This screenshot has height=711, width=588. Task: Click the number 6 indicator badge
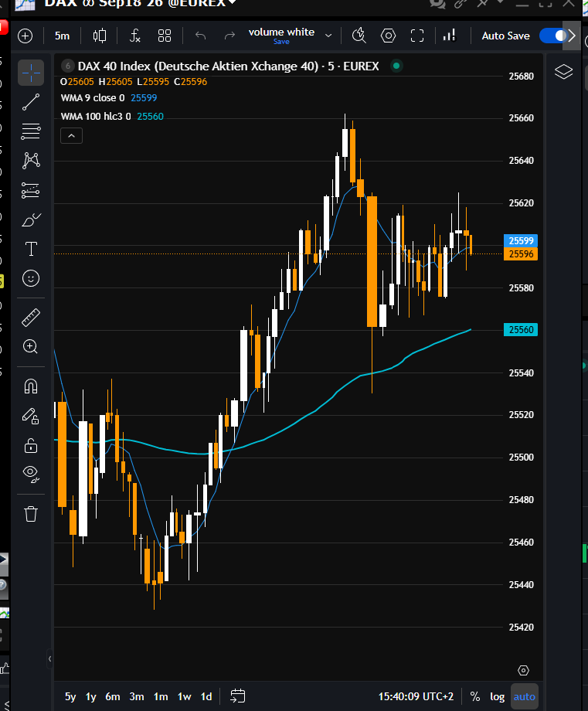[x=67, y=66]
